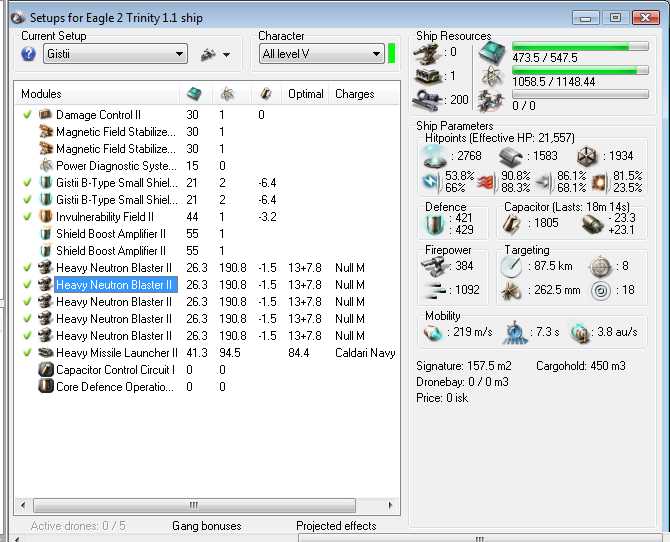Click the capacitor use column header icon
This screenshot has height=542, width=670.
(266, 94)
